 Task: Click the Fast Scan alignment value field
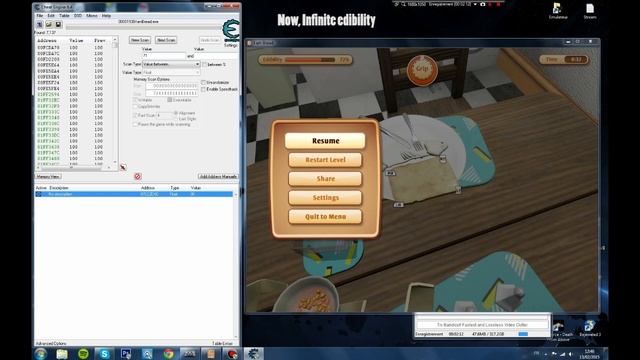click(165, 116)
